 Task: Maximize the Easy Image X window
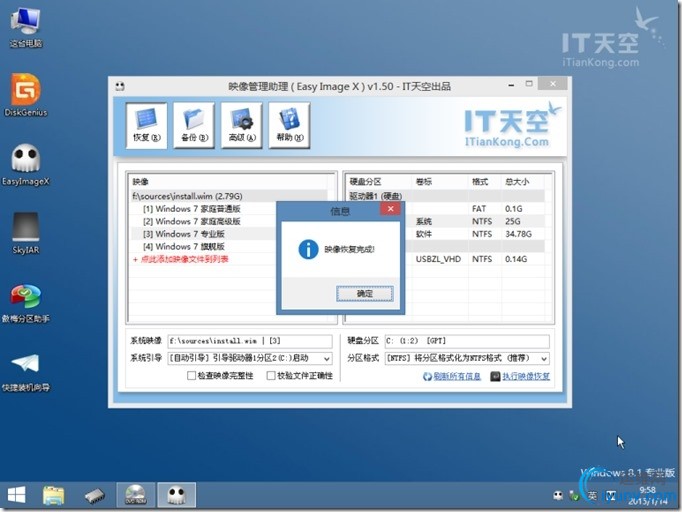click(529, 84)
